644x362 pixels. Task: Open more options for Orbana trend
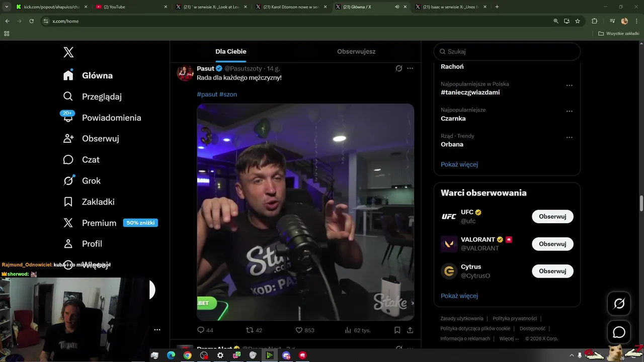(570, 137)
